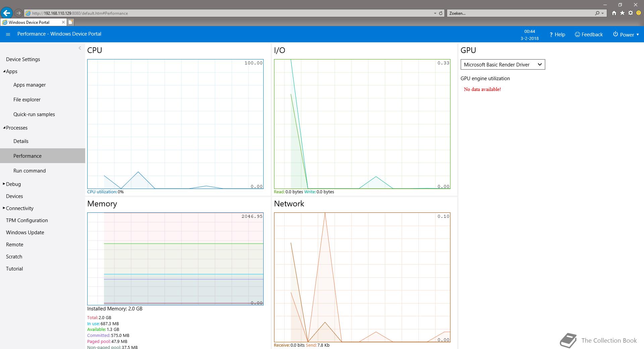This screenshot has height=349, width=644.
Task: Click the Available 1.3 GB value
Action: 113,330
